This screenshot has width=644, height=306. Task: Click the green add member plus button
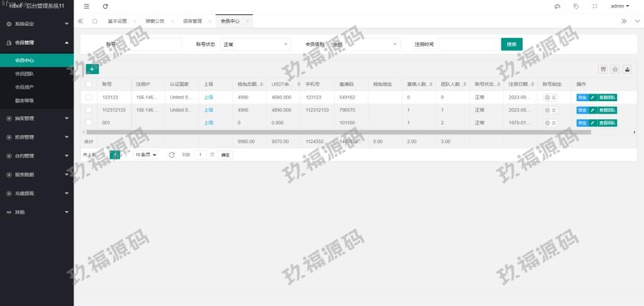pyautogui.click(x=92, y=69)
